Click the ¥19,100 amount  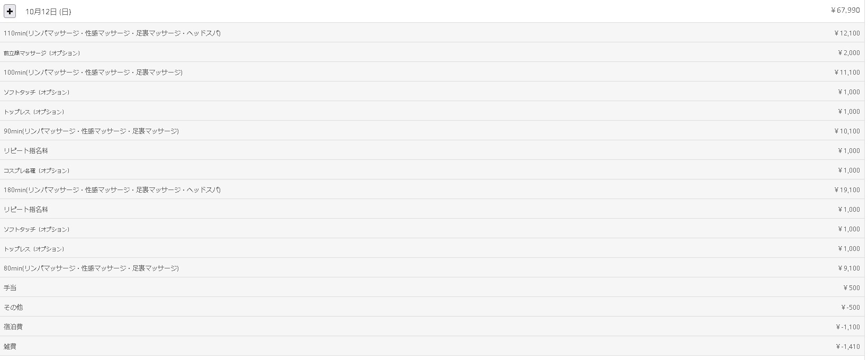pyautogui.click(x=847, y=190)
